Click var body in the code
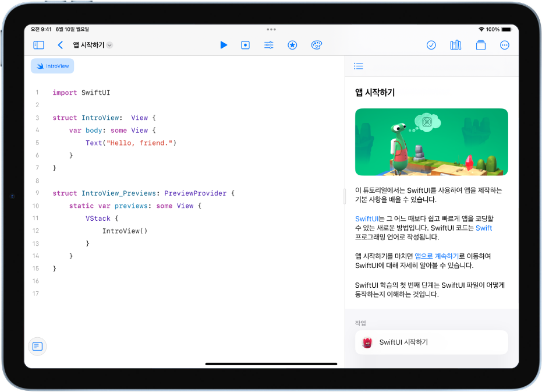 (x=86, y=130)
